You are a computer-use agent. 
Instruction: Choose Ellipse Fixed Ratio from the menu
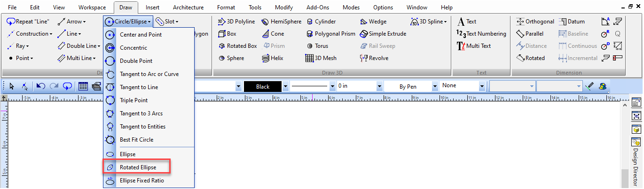tap(141, 181)
